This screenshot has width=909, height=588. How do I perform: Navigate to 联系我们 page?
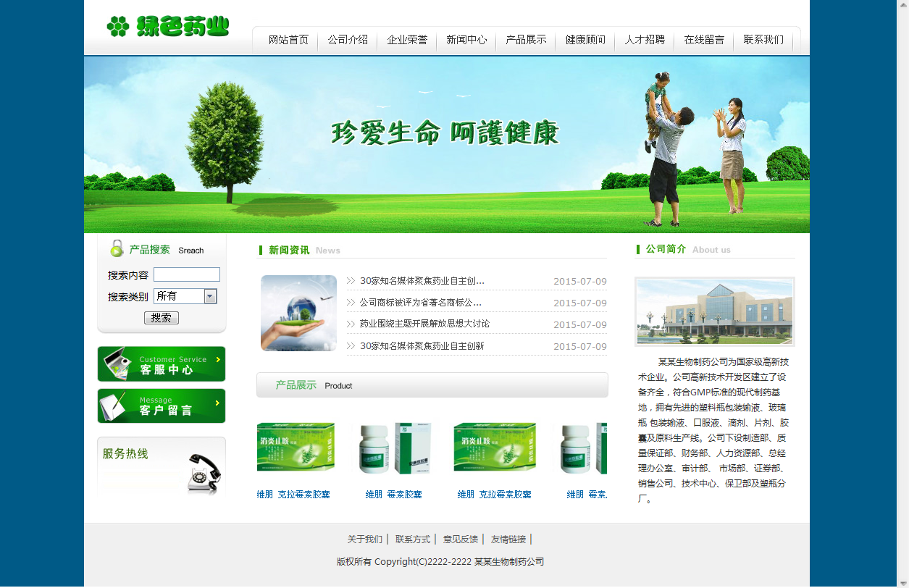click(763, 40)
